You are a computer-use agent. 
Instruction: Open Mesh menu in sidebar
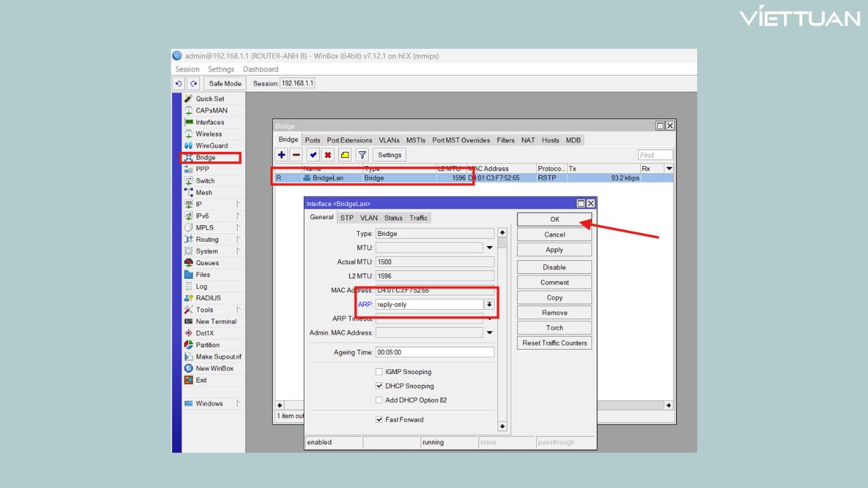point(203,192)
